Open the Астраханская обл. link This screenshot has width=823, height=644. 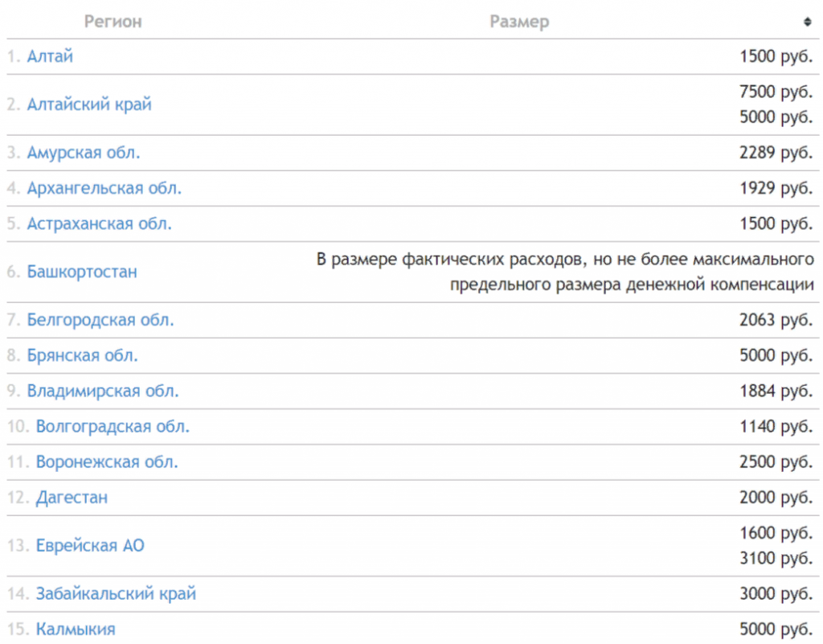(x=100, y=224)
